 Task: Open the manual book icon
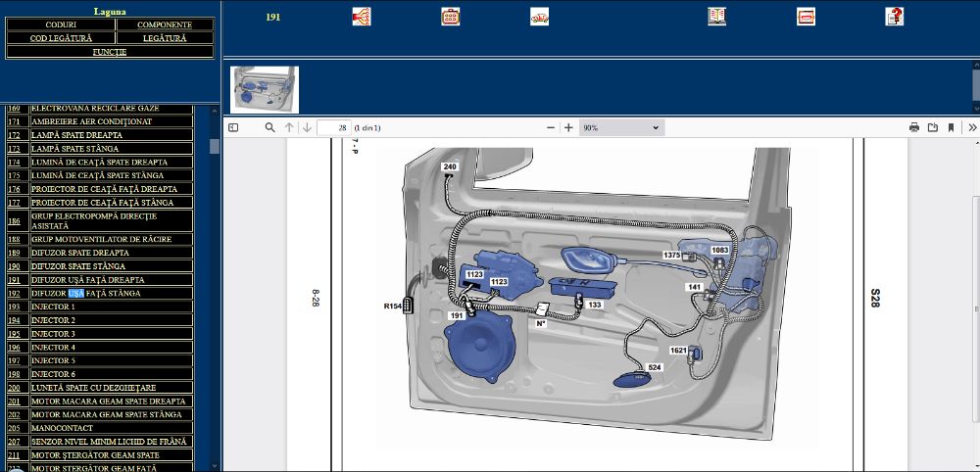[x=717, y=17]
